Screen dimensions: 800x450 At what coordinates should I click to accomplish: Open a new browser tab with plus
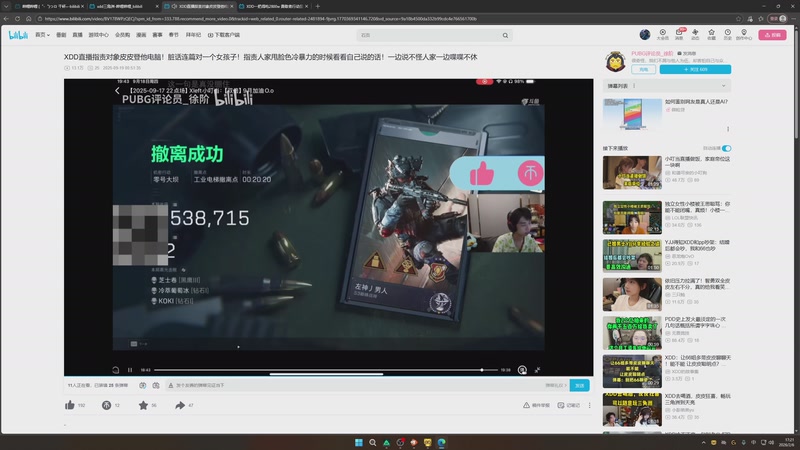point(317,6)
